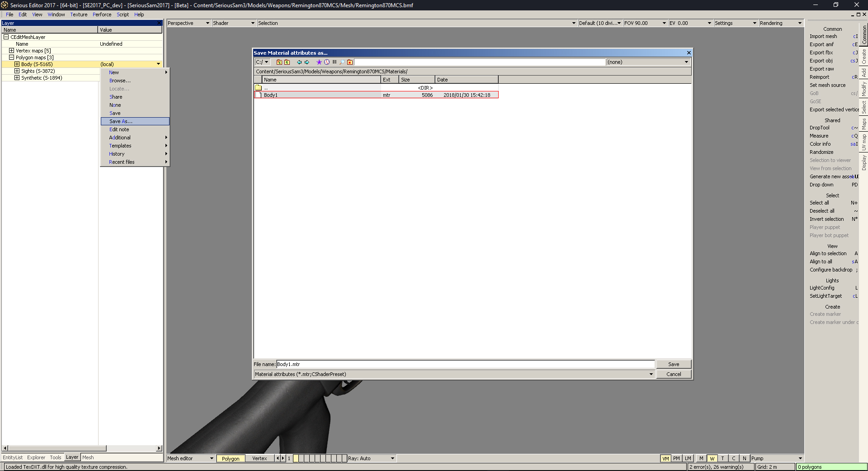
Task: Toggle the PM mode button
Action: tap(676, 458)
